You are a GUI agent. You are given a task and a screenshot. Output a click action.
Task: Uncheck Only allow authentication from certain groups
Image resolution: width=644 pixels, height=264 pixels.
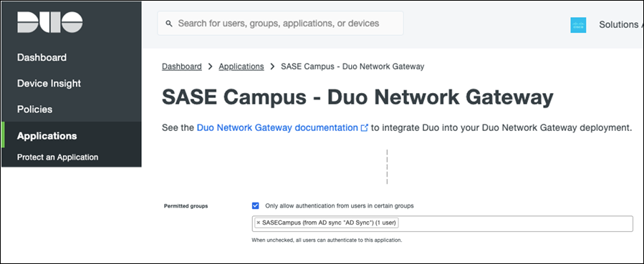pyautogui.click(x=256, y=206)
